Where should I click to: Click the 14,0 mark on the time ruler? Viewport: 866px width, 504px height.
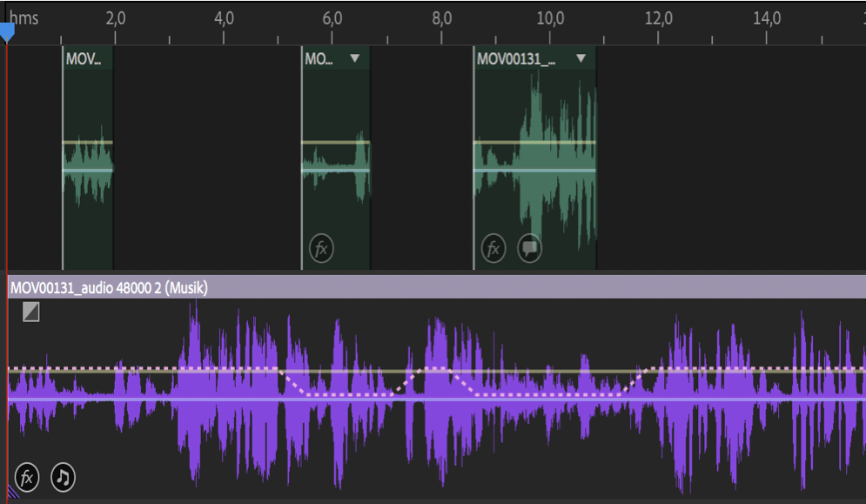(x=767, y=18)
